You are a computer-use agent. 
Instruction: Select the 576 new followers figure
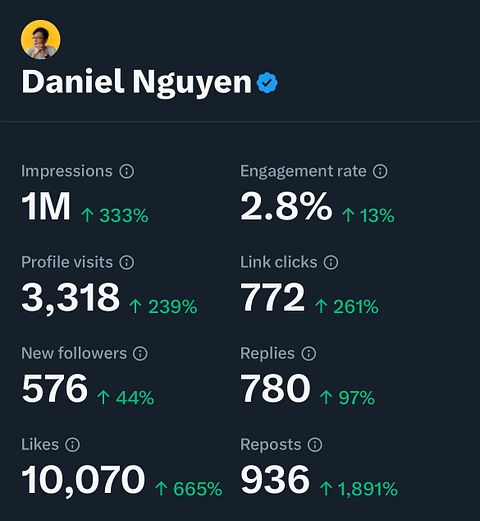tap(55, 388)
